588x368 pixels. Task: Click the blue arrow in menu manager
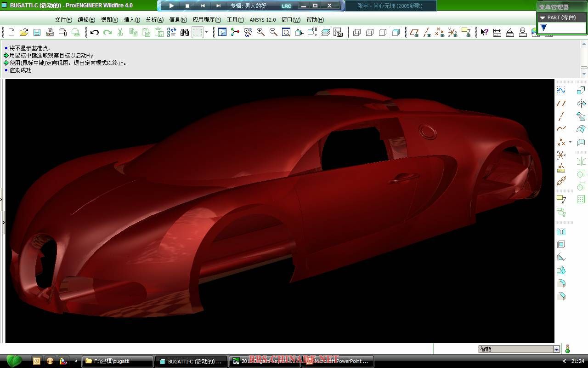[543, 28]
